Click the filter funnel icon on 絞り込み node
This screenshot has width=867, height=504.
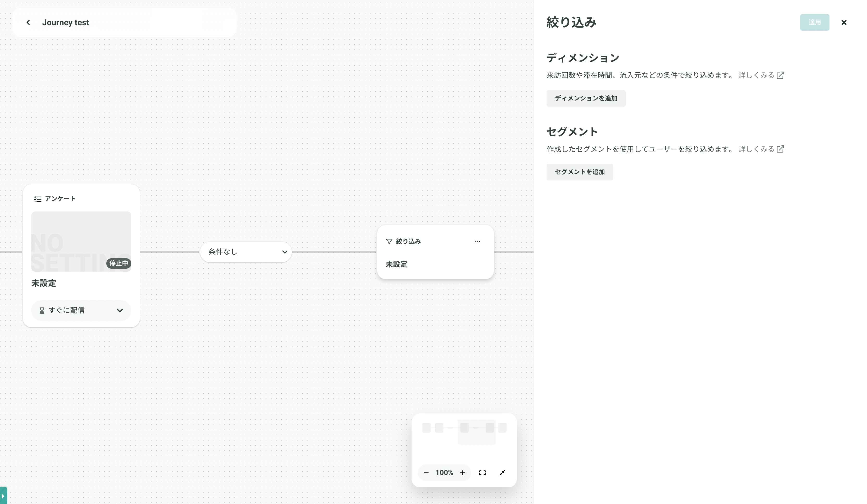[389, 241]
